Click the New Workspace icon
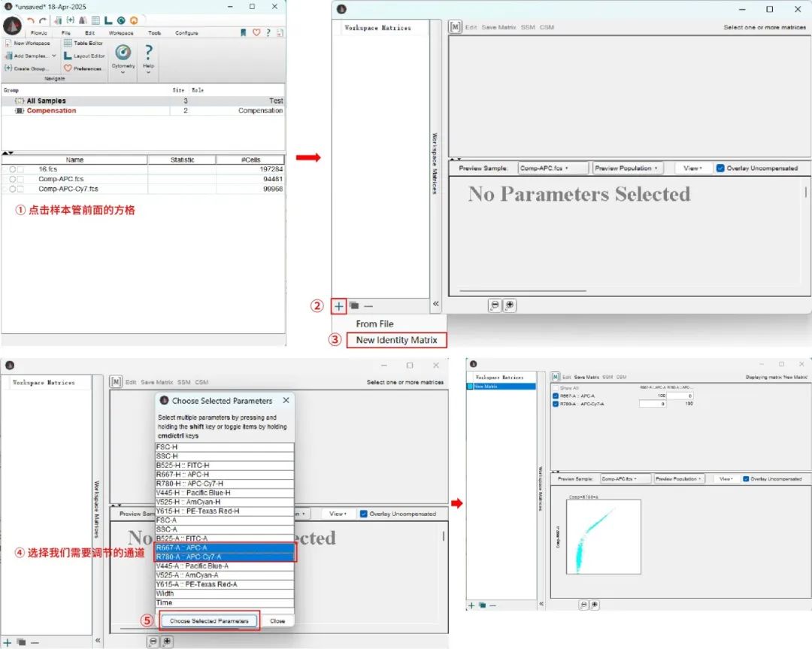The height and width of the screenshot is (649, 812). coord(8,44)
